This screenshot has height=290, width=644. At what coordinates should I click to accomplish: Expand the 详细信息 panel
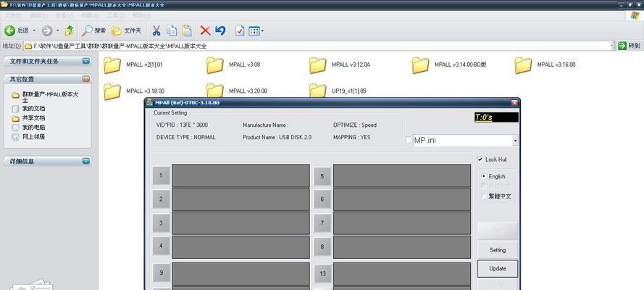click(85, 161)
